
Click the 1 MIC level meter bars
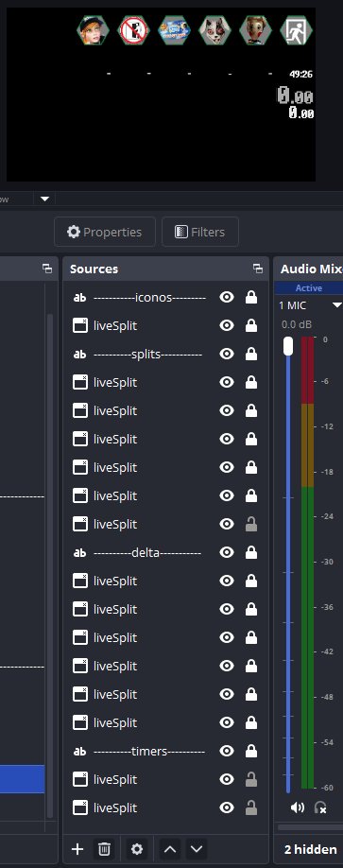308,562
